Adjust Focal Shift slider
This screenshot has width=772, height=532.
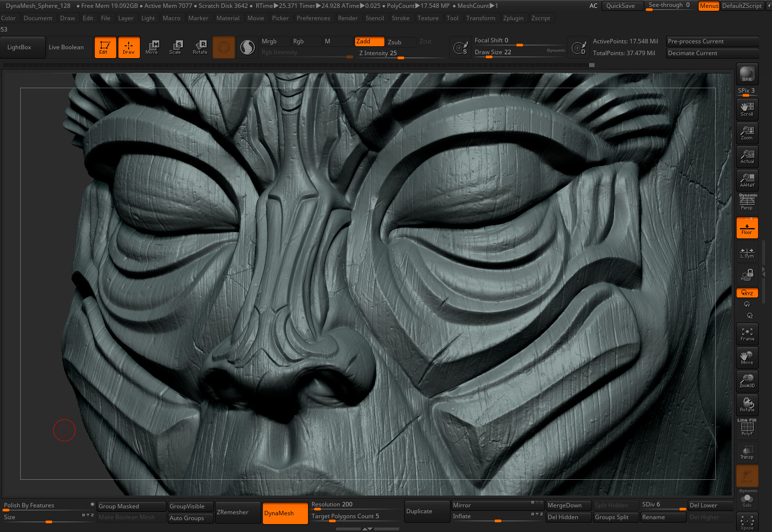tap(519, 41)
